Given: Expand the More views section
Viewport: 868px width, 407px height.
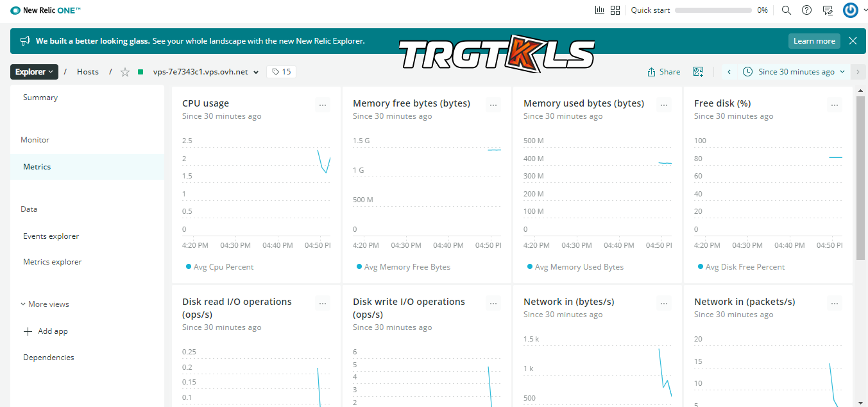Looking at the screenshot, I should point(44,304).
